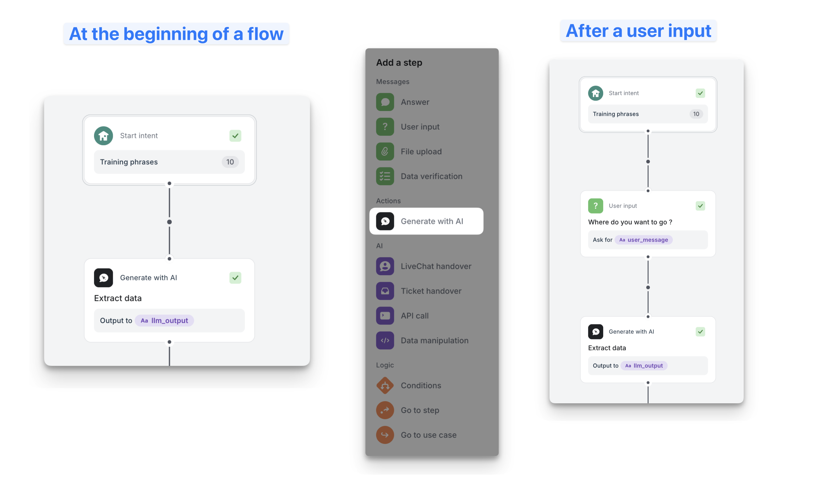
Task: Click the Go to step arrow icon
Action: [385, 410]
